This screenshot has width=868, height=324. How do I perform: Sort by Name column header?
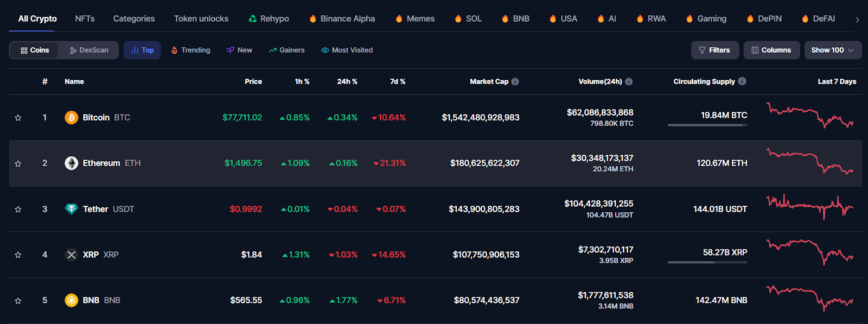(74, 81)
